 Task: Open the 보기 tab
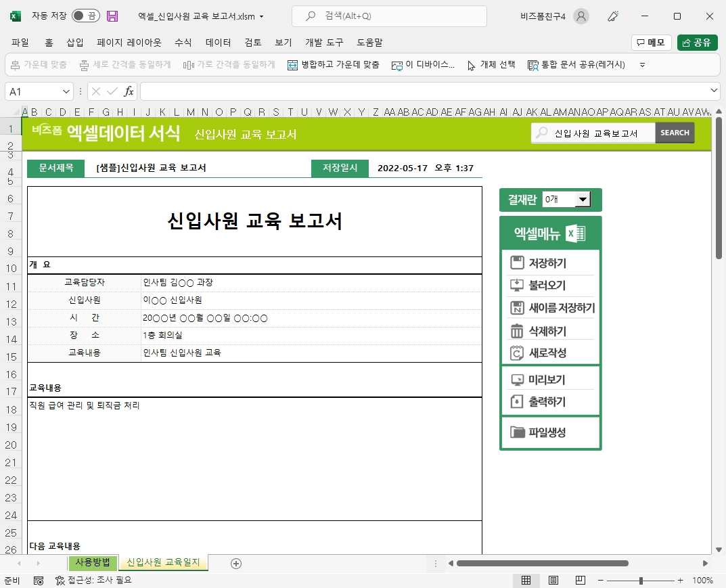coord(283,43)
